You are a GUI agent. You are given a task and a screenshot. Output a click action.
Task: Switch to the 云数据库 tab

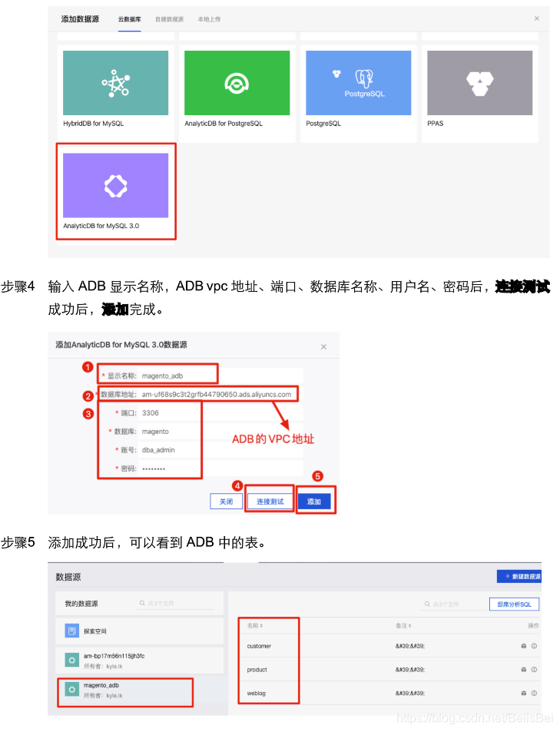[129, 19]
